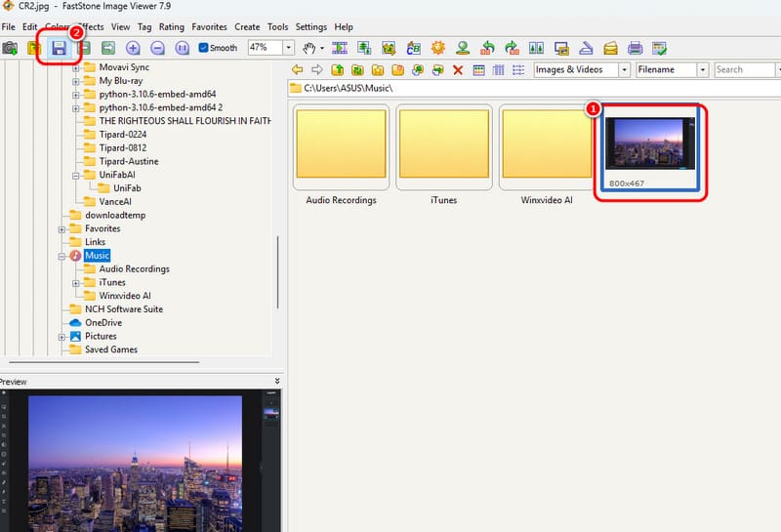The width and height of the screenshot is (781, 532).
Task: Toggle the Smooth checkbox
Action: pyautogui.click(x=203, y=48)
